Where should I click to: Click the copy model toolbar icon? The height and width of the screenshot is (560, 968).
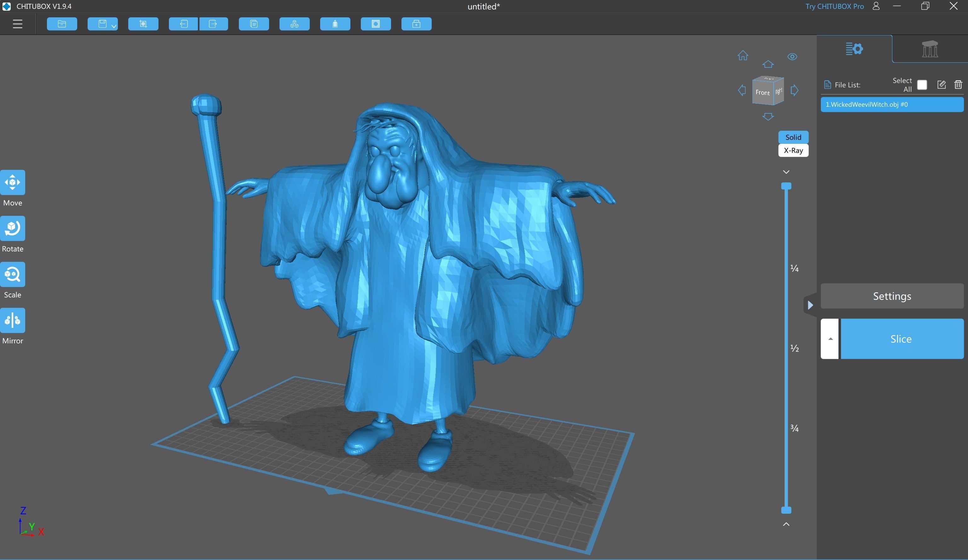point(254,24)
